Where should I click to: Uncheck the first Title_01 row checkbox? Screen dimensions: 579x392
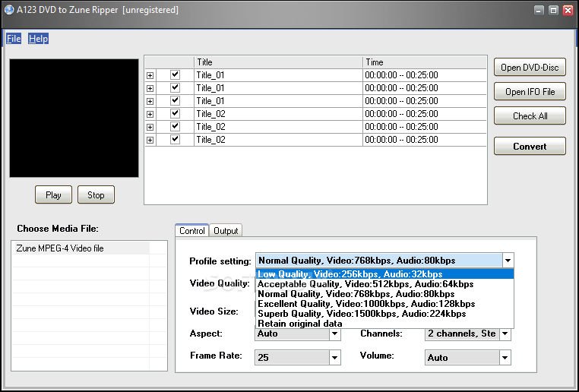(175, 75)
